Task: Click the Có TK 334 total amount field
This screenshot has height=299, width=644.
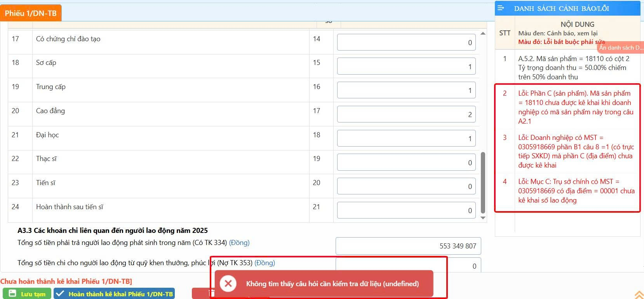Action: coord(408,246)
